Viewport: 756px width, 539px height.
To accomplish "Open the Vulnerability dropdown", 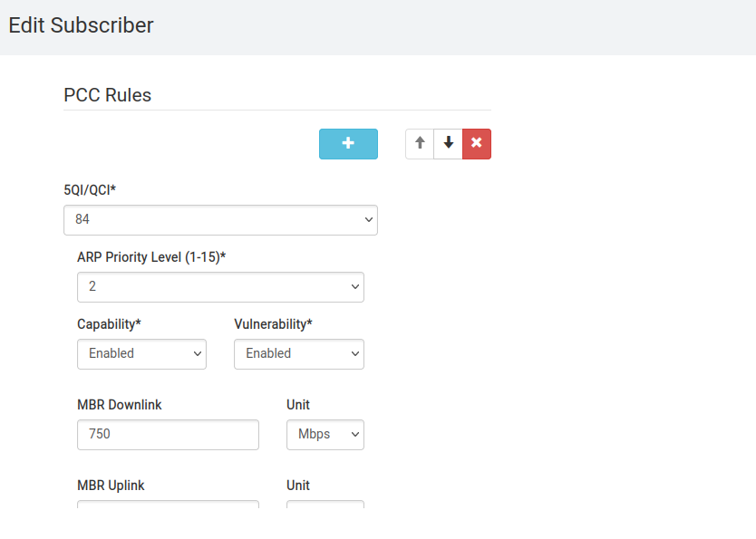I will coord(299,354).
